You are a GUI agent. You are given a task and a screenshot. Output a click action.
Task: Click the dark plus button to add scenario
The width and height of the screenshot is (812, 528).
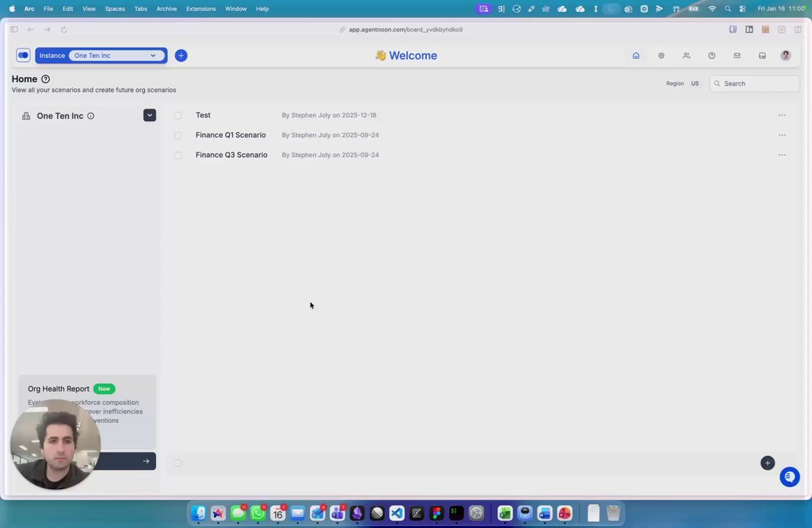767,463
